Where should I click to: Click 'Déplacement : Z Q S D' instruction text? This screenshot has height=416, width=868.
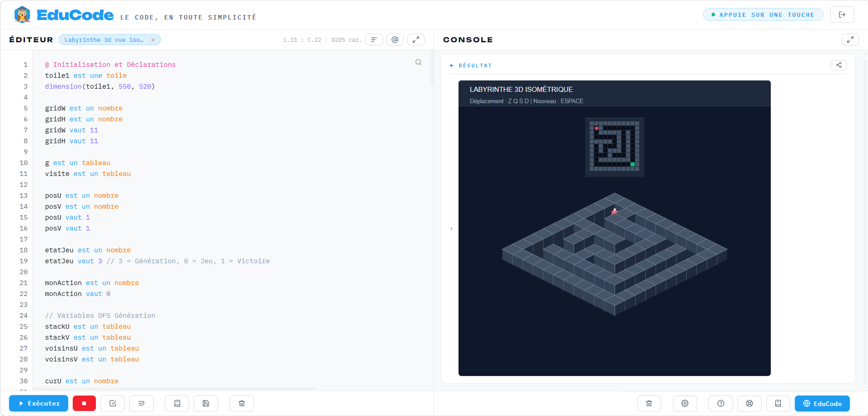499,101
